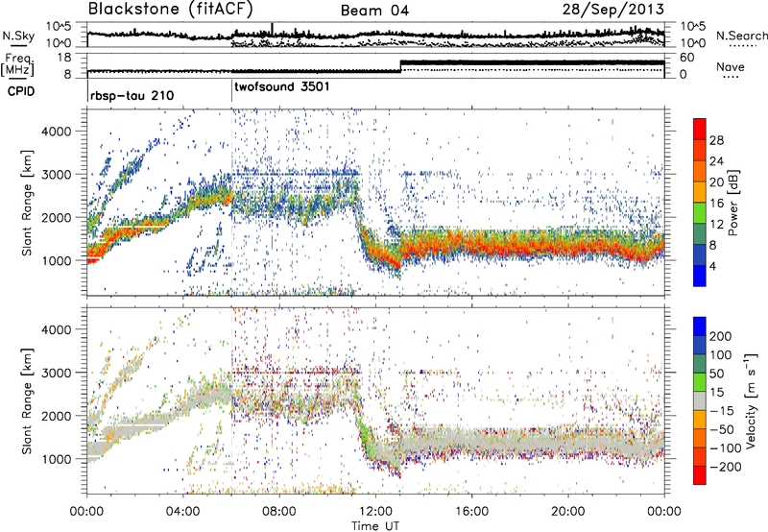768x532 pixels.
Task: Click the light green Power colorbar segment near 12
Action: [700, 213]
